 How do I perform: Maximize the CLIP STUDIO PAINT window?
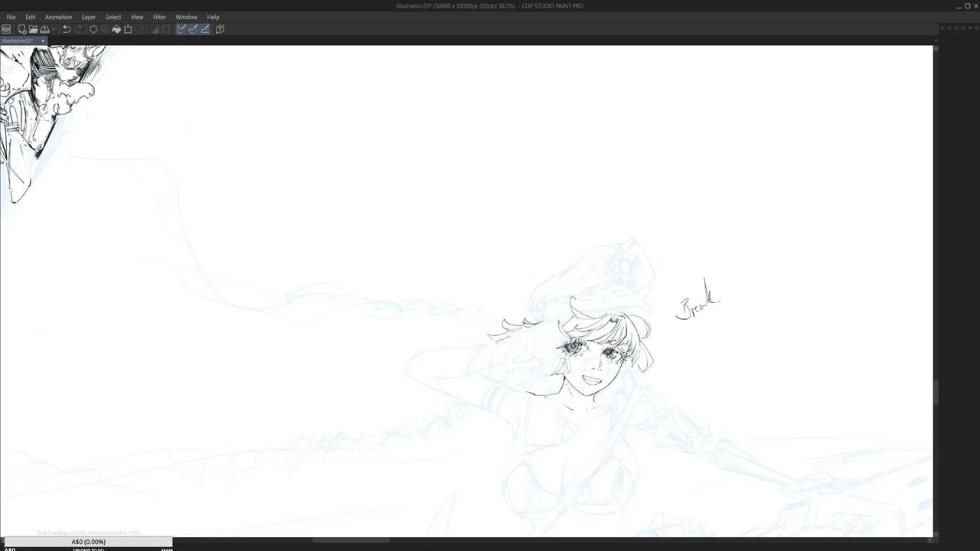pos(968,6)
